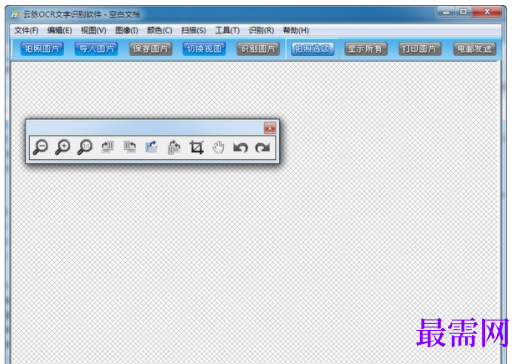Viewport: 528px width, 364px height.
Task: Open the 文件(F) menu
Action: point(26,30)
